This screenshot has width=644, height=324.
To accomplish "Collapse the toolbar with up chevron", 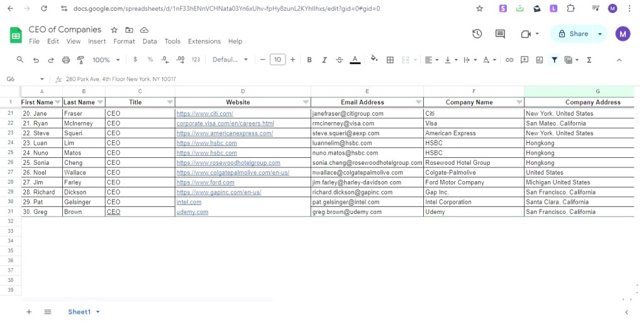I will click(619, 60).
